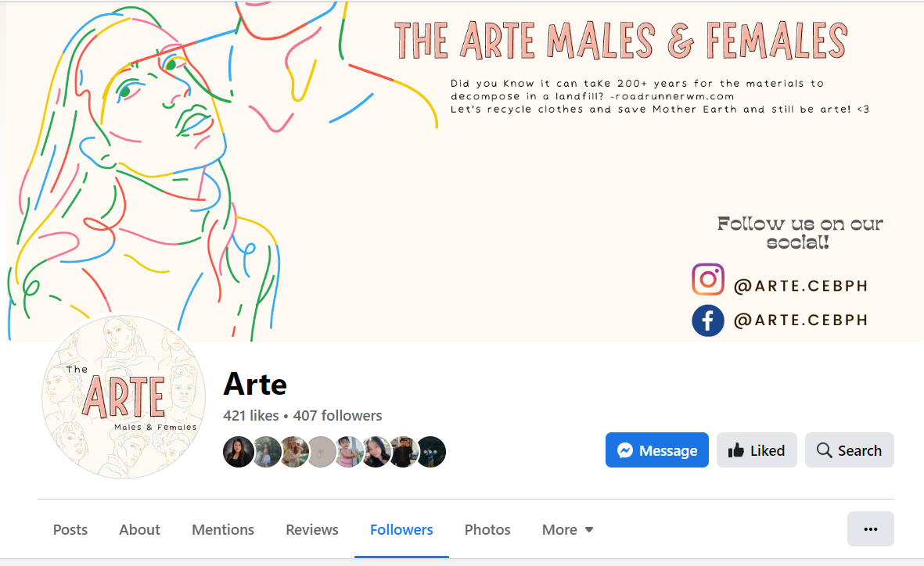Expand the More dropdown tab
The height and width of the screenshot is (566, 924).
[x=567, y=530]
